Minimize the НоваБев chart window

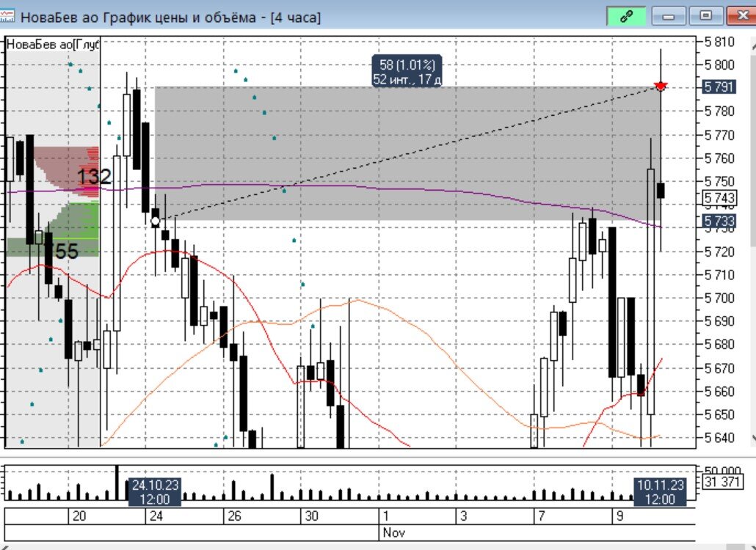(668, 17)
